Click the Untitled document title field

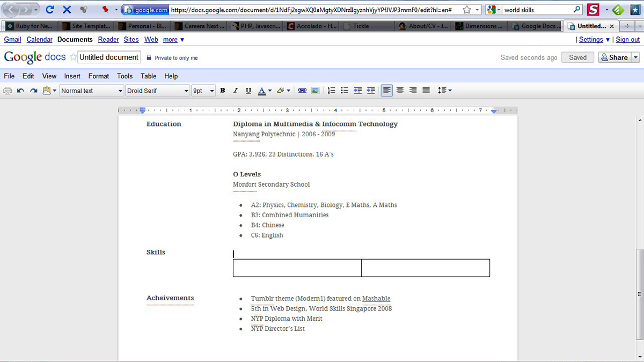pos(108,57)
